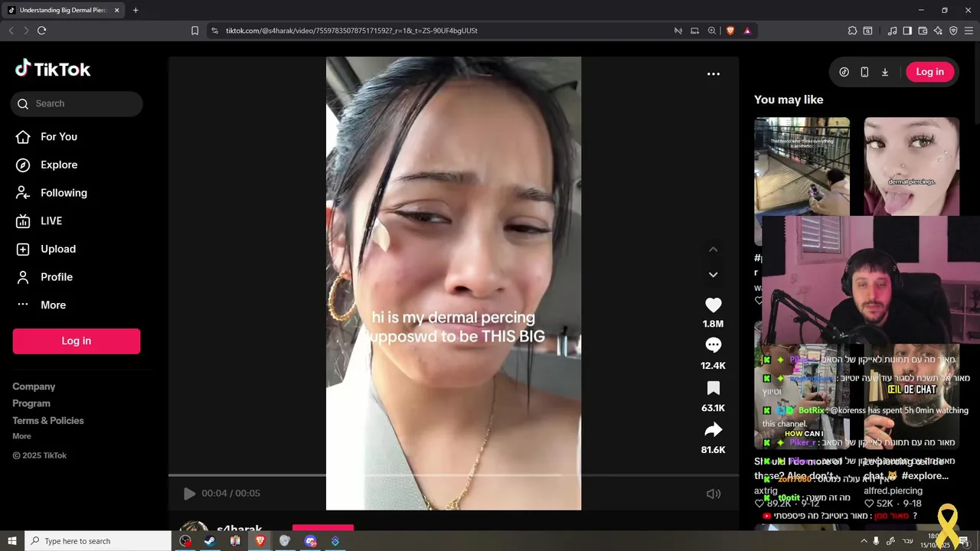Click the Brave Rewards triangle icon
This screenshot has height=551, width=980.
click(747, 31)
